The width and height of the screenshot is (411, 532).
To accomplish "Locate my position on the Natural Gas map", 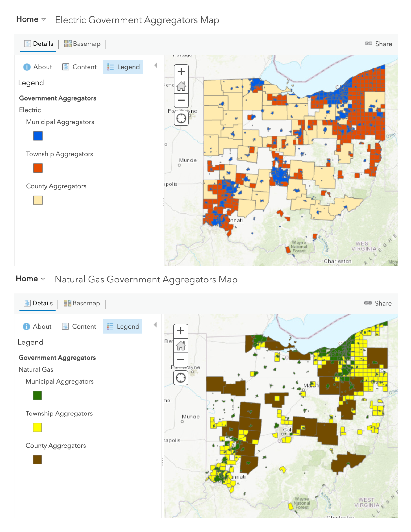I will click(x=181, y=377).
